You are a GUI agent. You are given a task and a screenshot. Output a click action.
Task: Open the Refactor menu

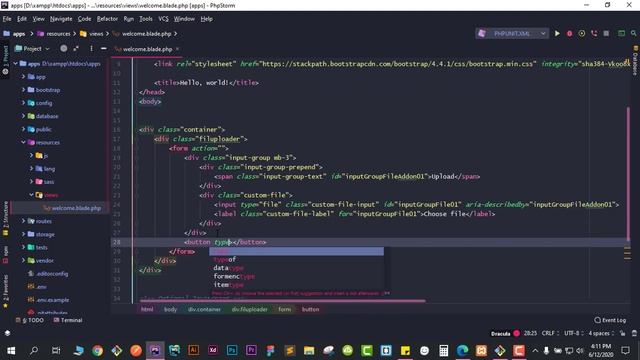point(107,19)
